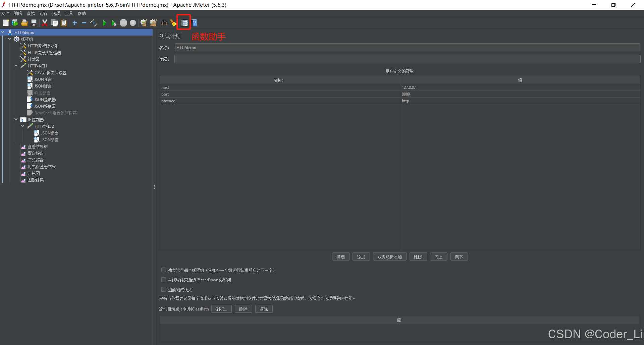The width and height of the screenshot is (644, 345).
Task: Click the 删除 button below variables table
Action: tap(418, 257)
